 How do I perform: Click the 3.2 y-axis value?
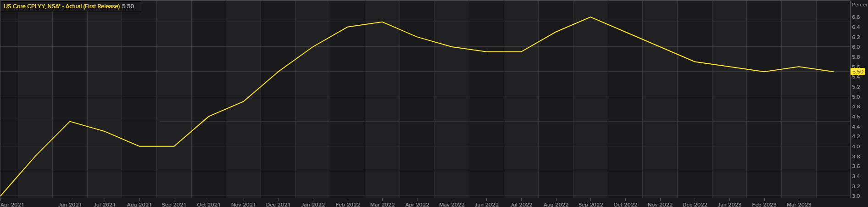coord(856,186)
